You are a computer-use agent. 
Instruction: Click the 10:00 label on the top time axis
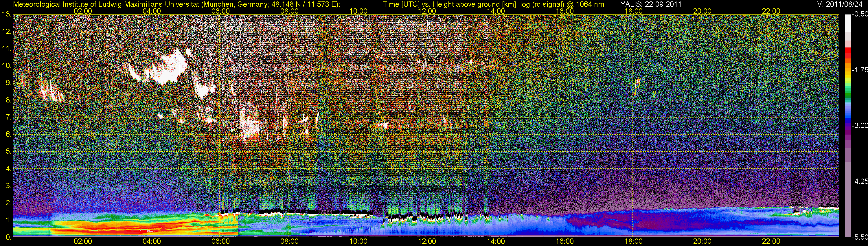358,11
